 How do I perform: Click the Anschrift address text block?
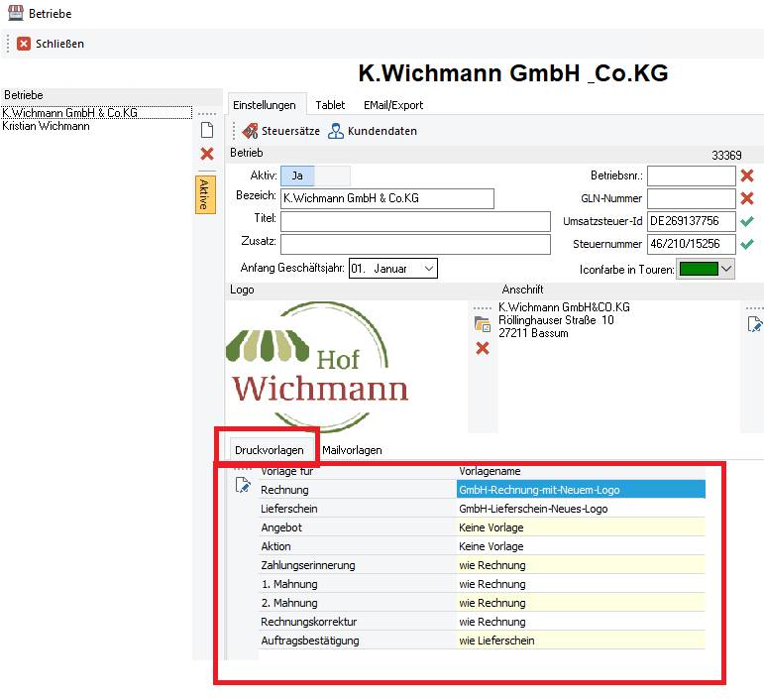pyautogui.click(x=564, y=320)
